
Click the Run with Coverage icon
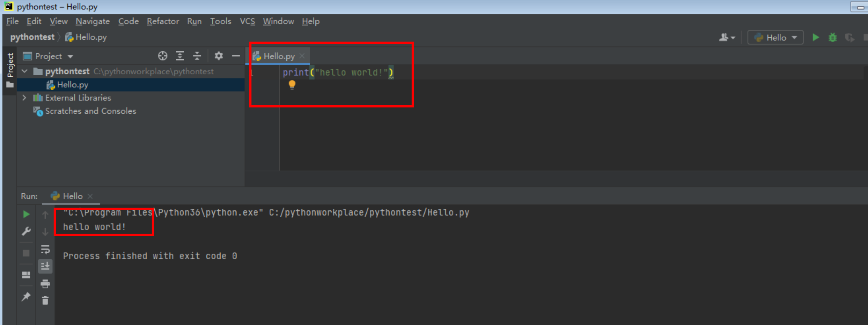850,37
